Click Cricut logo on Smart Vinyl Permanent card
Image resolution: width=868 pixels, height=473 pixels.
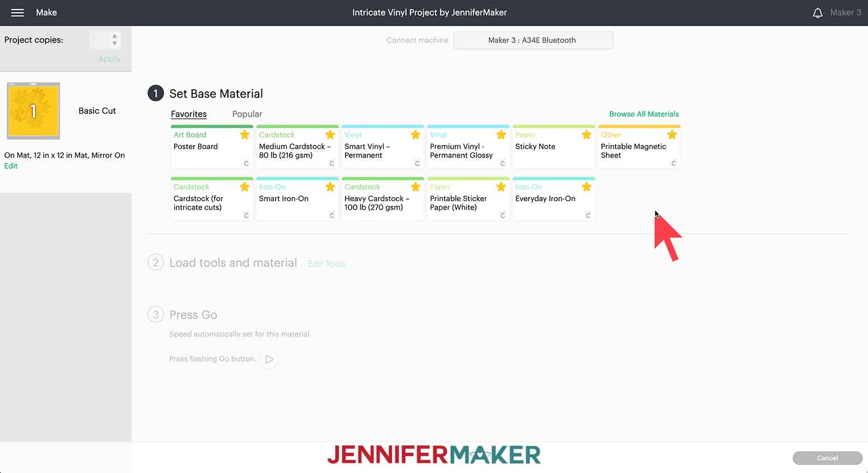(x=417, y=163)
